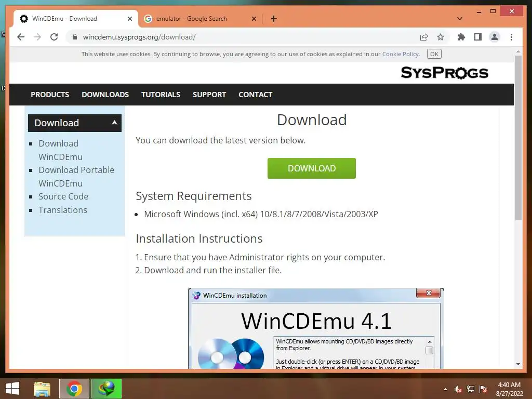
Task: Go back using browser back arrow
Action: point(21,37)
